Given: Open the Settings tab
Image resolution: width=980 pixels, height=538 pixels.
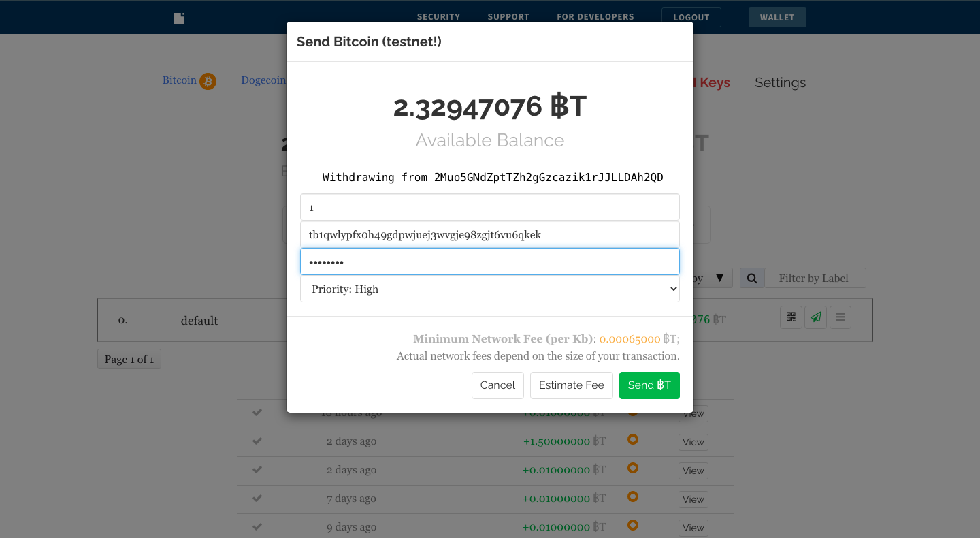Looking at the screenshot, I should (x=780, y=82).
